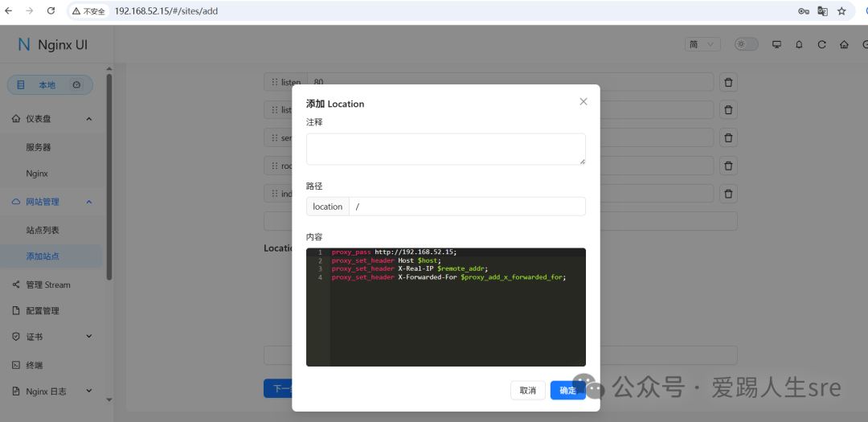Collapse the 仪表盘 menu chevron

pos(89,118)
